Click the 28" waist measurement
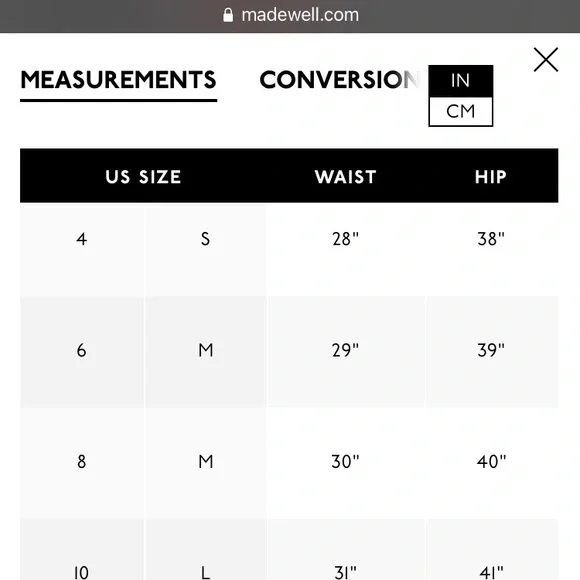This screenshot has width=580, height=580. coord(345,239)
